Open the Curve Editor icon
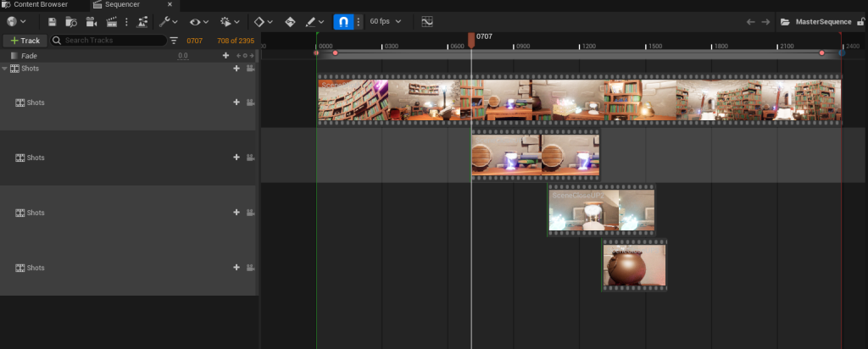The height and width of the screenshot is (349, 868). (x=426, y=21)
